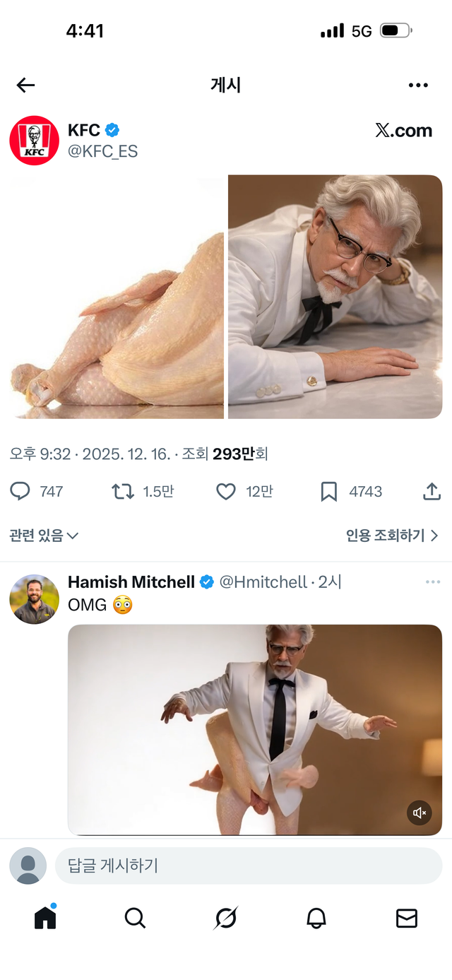Tap KFC's verified badge
The image size is (452, 980).
(112, 129)
